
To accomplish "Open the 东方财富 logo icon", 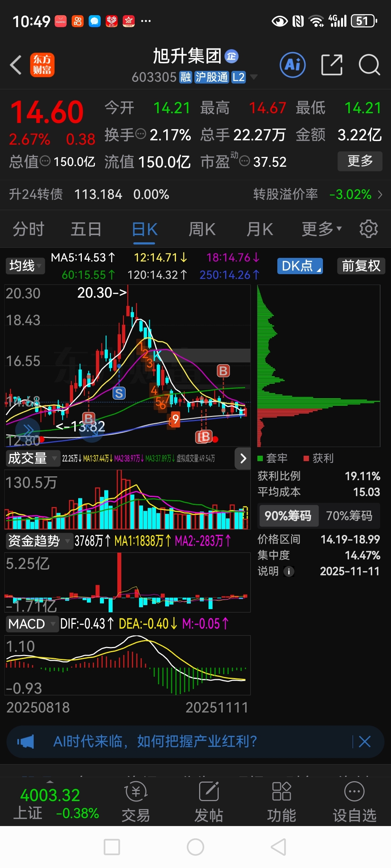I will pos(42,65).
